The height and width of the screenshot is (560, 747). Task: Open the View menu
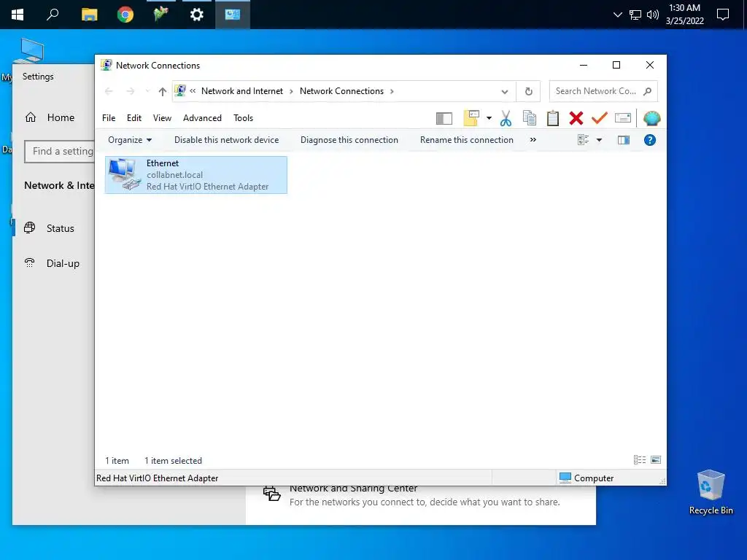click(x=162, y=118)
